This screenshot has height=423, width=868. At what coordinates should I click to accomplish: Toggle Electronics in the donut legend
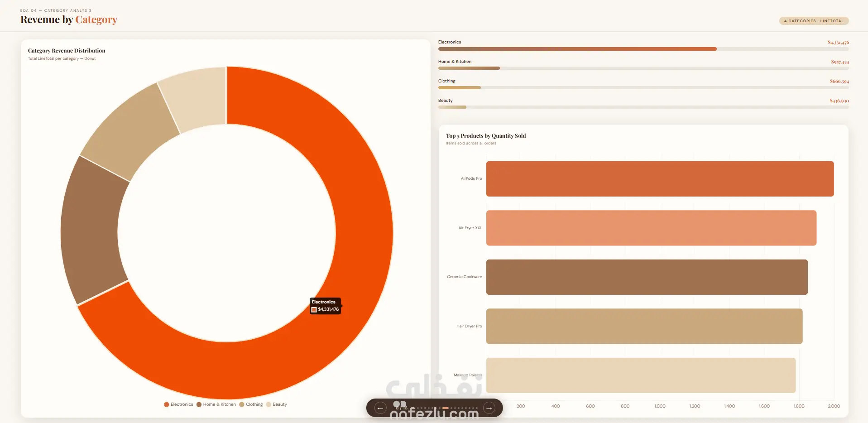[178, 404]
